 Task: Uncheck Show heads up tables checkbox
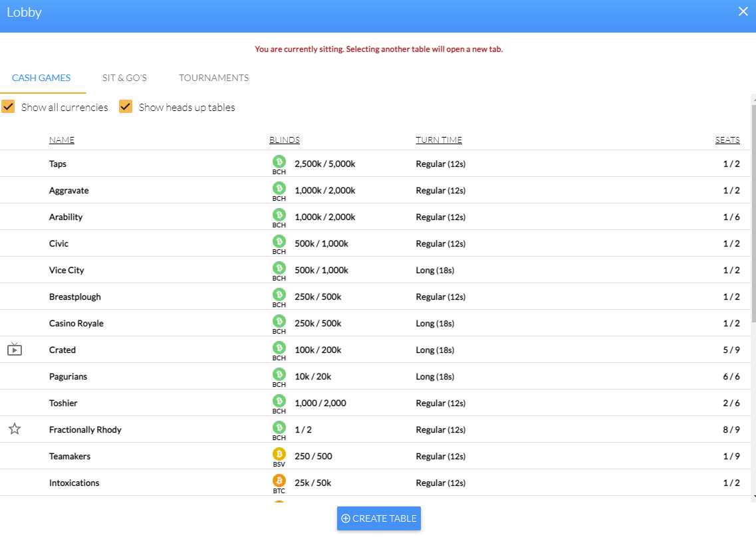coord(126,106)
